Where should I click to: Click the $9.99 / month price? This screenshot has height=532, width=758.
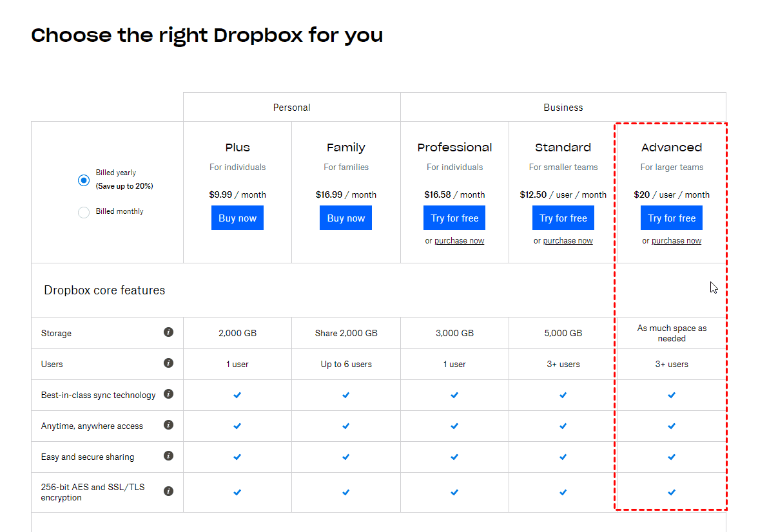point(237,195)
